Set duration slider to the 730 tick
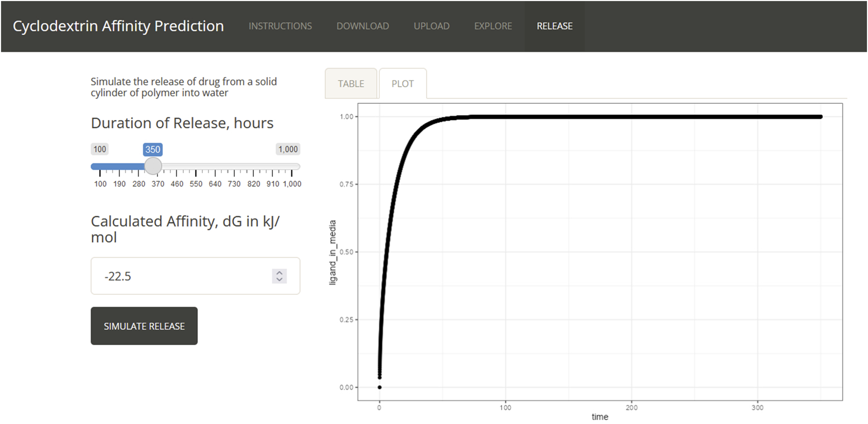The image size is (868, 424). coord(234,167)
